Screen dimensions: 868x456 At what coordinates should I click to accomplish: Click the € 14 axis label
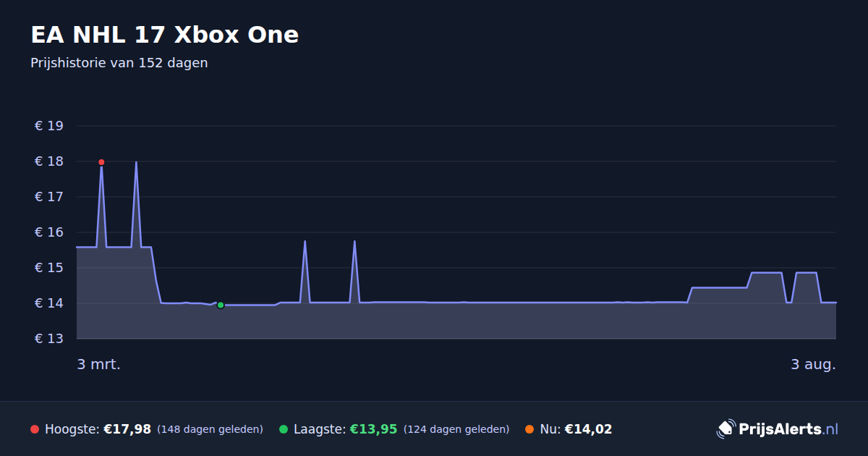(48, 303)
